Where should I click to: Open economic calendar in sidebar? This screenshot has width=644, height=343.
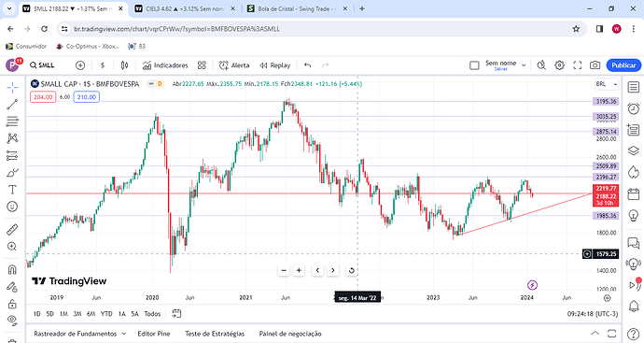pyautogui.click(x=634, y=193)
